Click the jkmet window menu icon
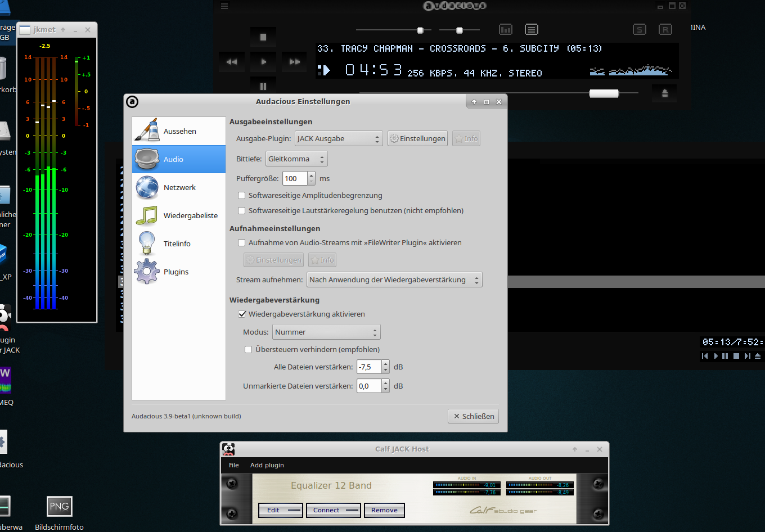The height and width of the screenshot is (532, 765). point(24,30)
